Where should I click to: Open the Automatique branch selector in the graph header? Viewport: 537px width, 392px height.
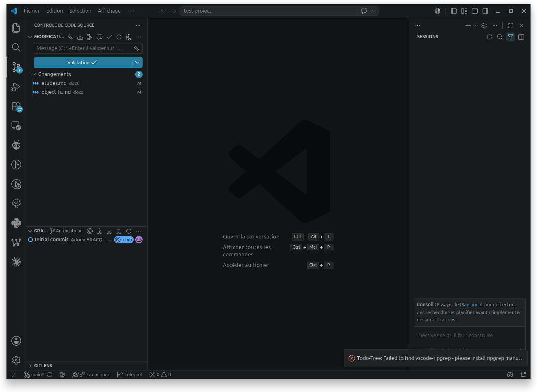(66, 231)
